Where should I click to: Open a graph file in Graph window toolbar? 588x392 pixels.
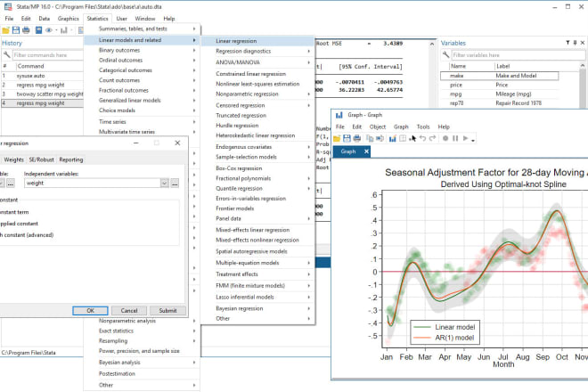tap(337, 138)
